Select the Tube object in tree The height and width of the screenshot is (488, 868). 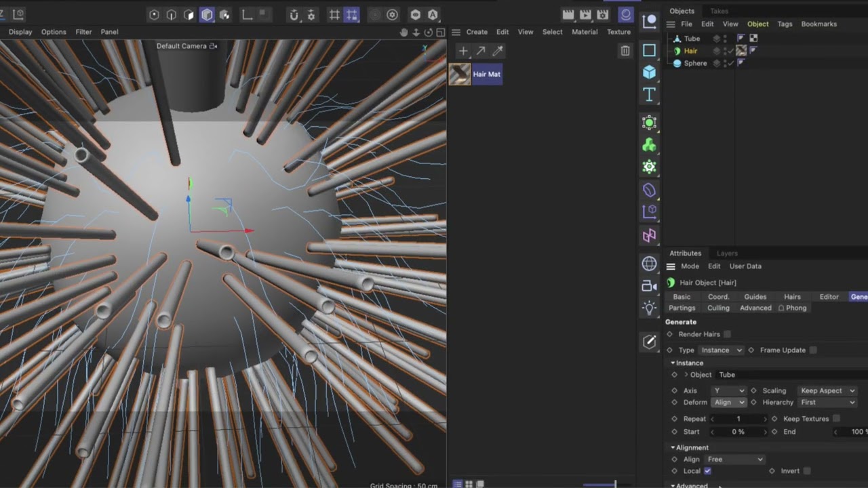point(692,39)
